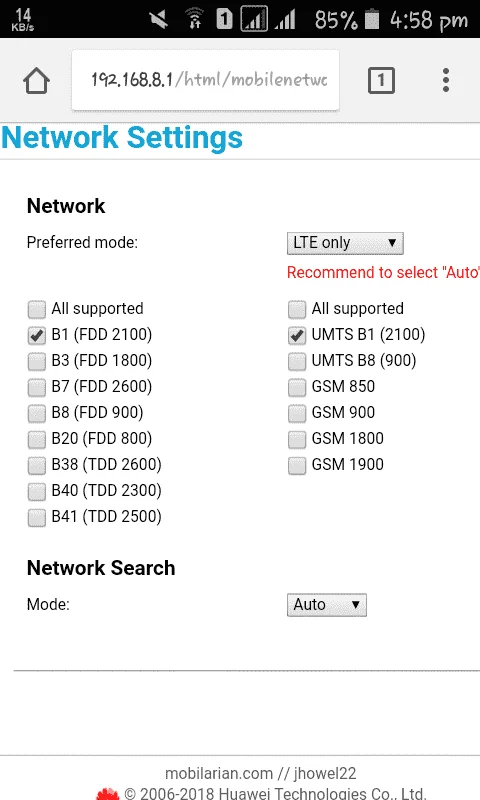The image size is (480, 800).
Task: Tap the Wi-Fi hotspot status icon
Action: click(194, 19)
